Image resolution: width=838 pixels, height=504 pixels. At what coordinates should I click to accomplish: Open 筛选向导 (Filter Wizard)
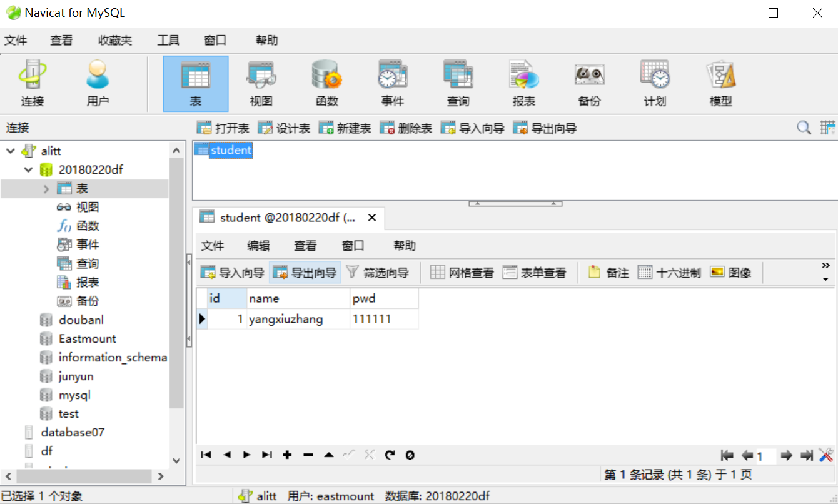pos(378,273)
